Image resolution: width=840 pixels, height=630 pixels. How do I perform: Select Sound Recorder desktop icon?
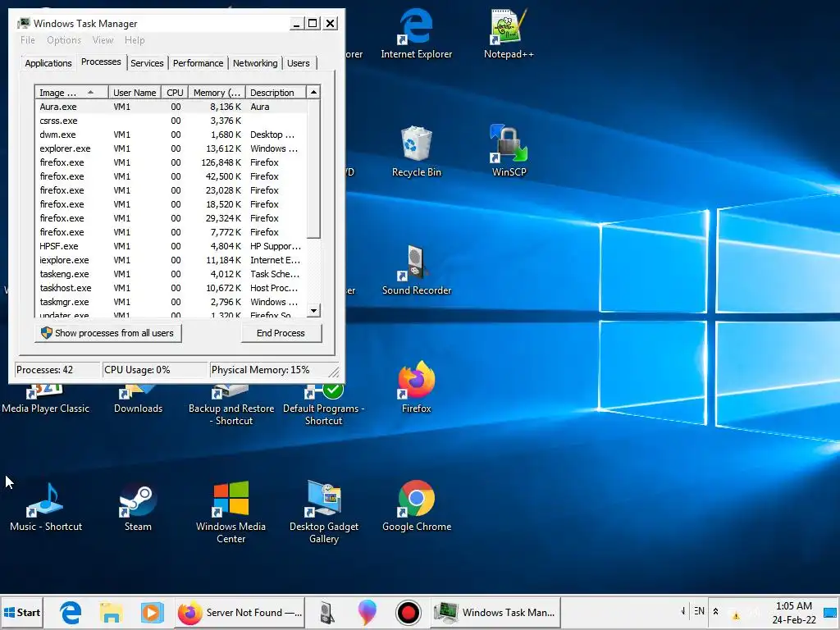coord(416,269)
